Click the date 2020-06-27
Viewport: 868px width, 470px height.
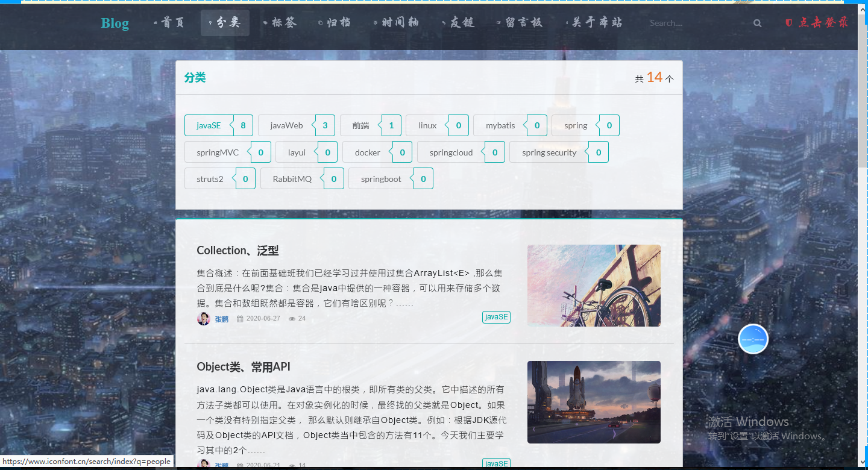coord(263,319)
